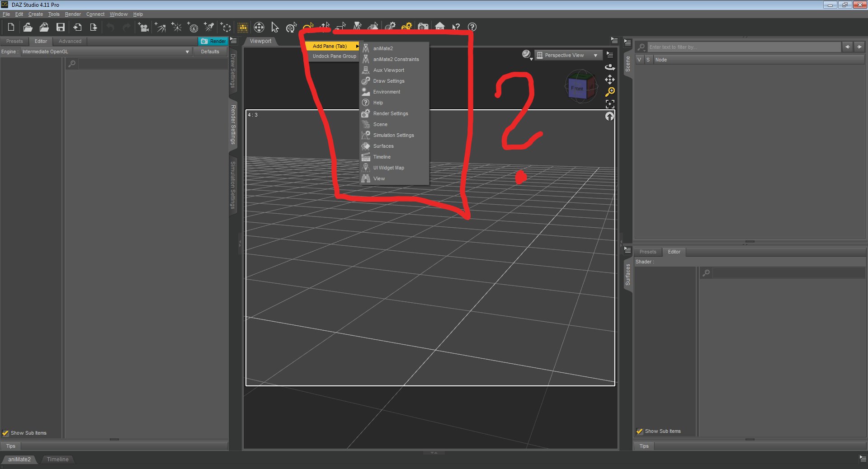Image resolution: width=868 pixels, height=469 pixels.
Task: Click the What's This help icon
Action: pos(456,27)
